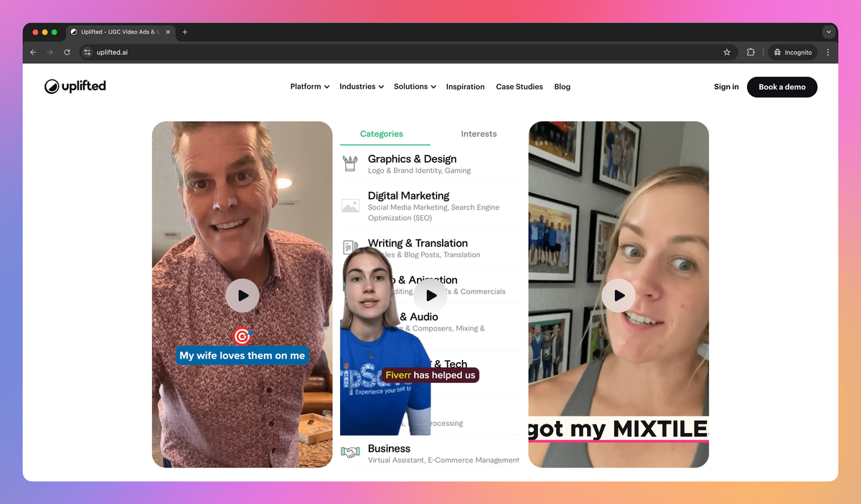
Task: Go to the Blog
Action: 563,87
